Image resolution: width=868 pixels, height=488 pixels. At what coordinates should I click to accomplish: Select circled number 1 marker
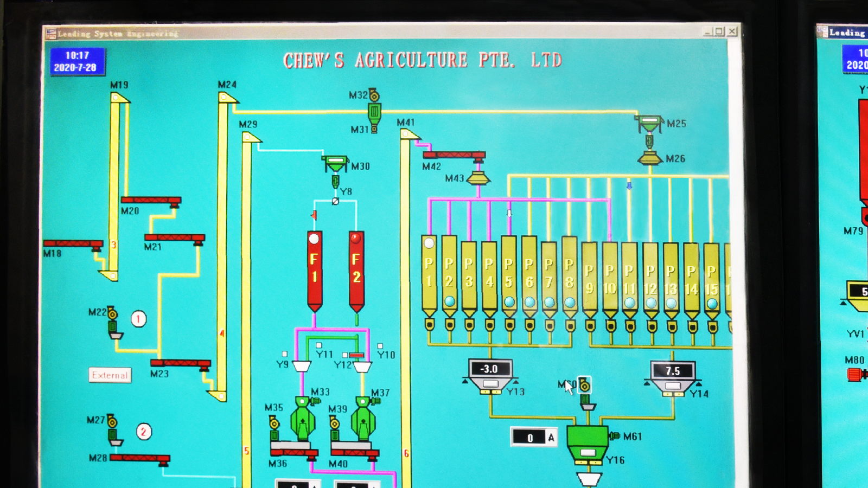click(138, 319)
